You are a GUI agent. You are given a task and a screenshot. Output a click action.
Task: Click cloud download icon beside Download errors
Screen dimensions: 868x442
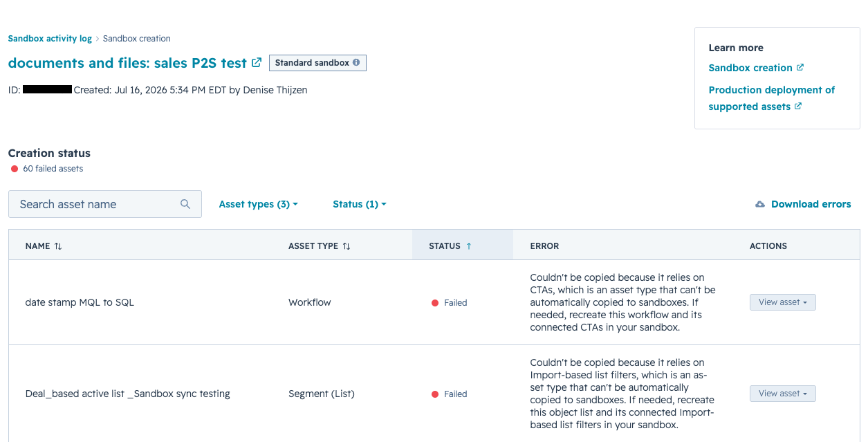760,204
